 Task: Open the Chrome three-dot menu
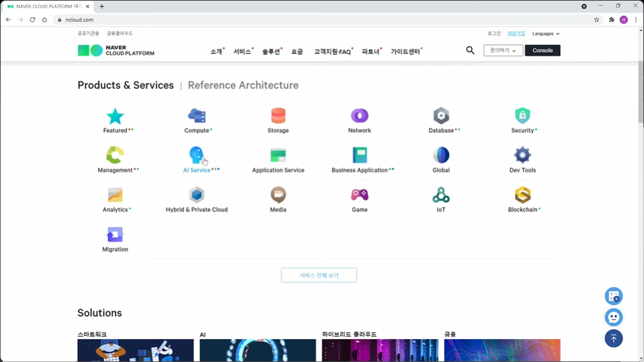(636, 20)
